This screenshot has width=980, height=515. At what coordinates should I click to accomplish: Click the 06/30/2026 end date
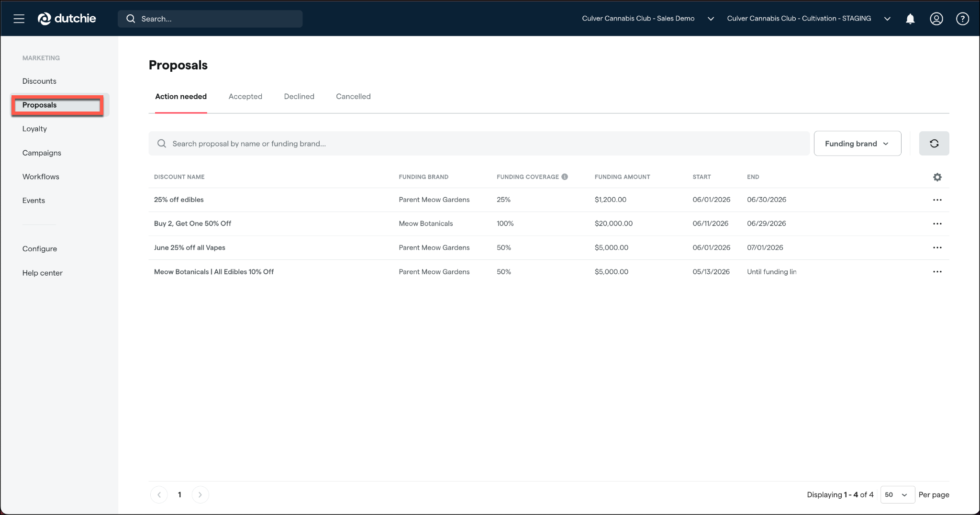[x=767, y=200]
